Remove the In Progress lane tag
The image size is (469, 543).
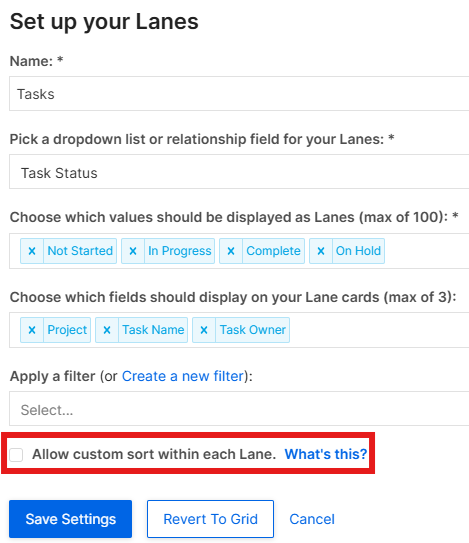click(133, 251)
